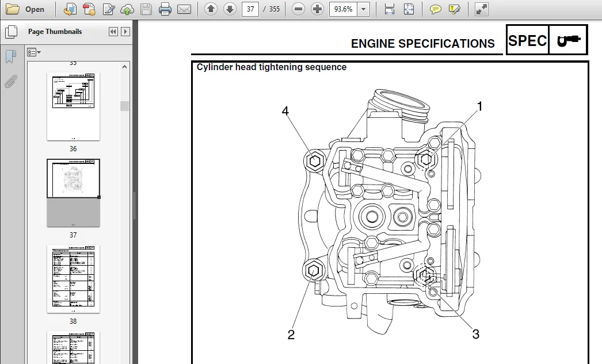Open a file using the Open folder button
Image resolution: width=602 pixels, height=364 pixels.
point(25,9)
